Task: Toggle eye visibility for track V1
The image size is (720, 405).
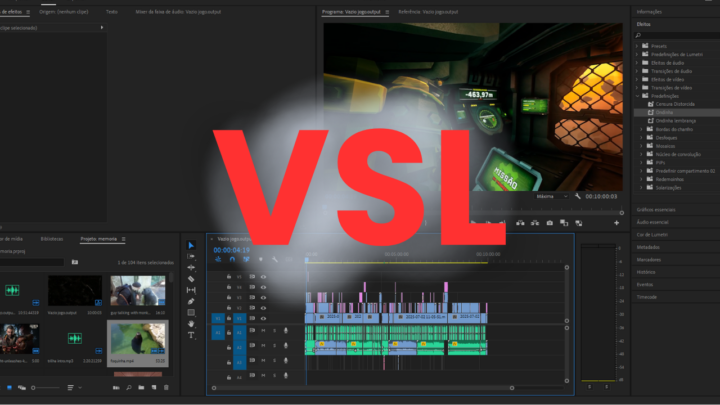Action: pos(264,319)
